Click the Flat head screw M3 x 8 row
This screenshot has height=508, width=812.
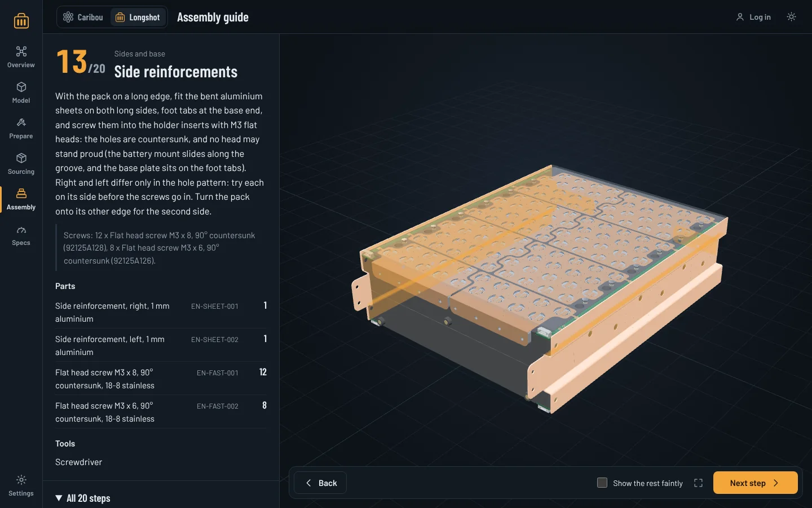coord(161,379)
